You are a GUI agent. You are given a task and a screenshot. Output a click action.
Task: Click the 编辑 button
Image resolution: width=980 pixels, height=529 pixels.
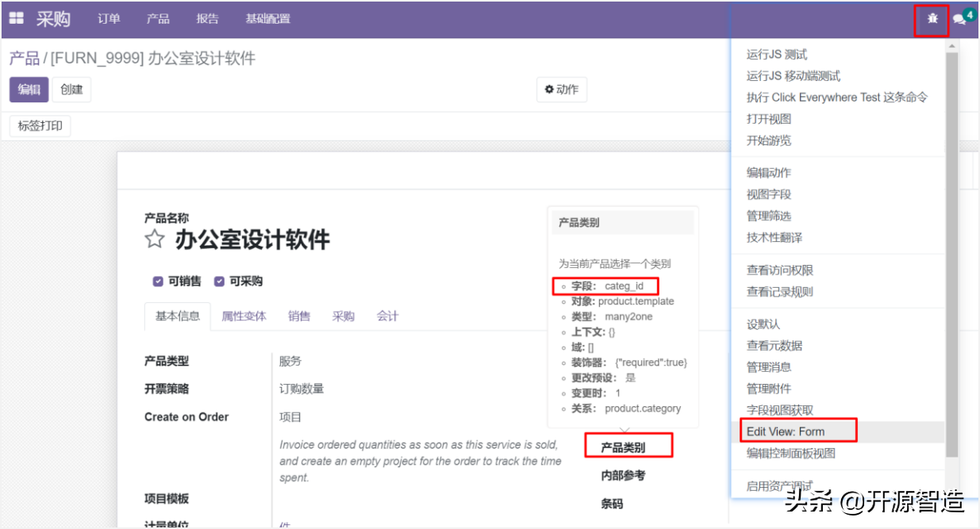pos(29,90)
